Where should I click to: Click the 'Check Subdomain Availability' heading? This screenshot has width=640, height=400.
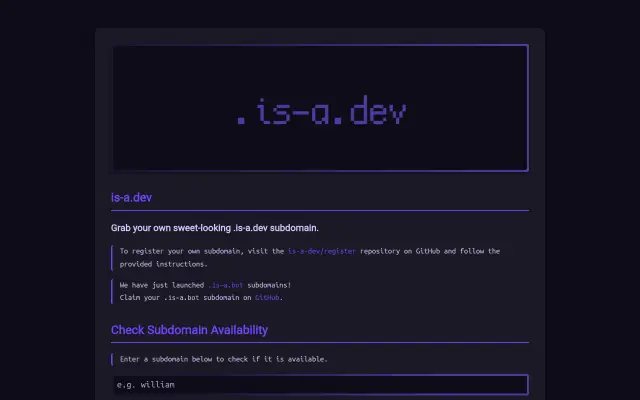[189, 330]
